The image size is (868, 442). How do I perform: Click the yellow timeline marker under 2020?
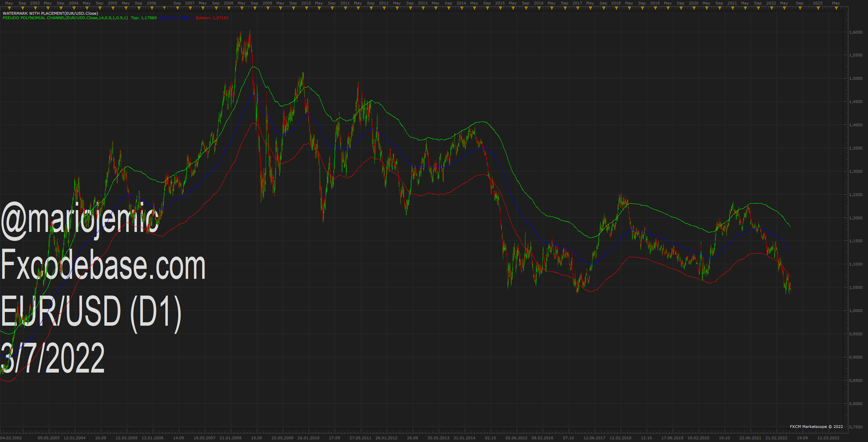click(x=694, y=8)
